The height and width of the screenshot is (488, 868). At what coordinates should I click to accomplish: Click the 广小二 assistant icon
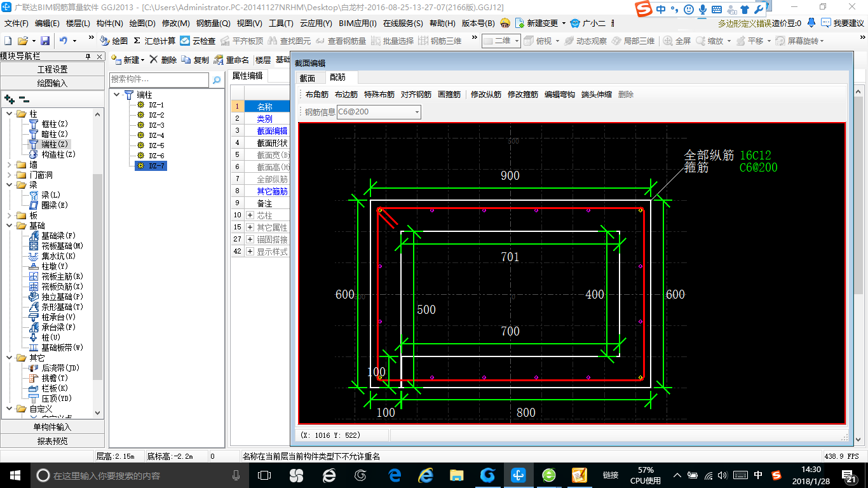pos(588,23)
